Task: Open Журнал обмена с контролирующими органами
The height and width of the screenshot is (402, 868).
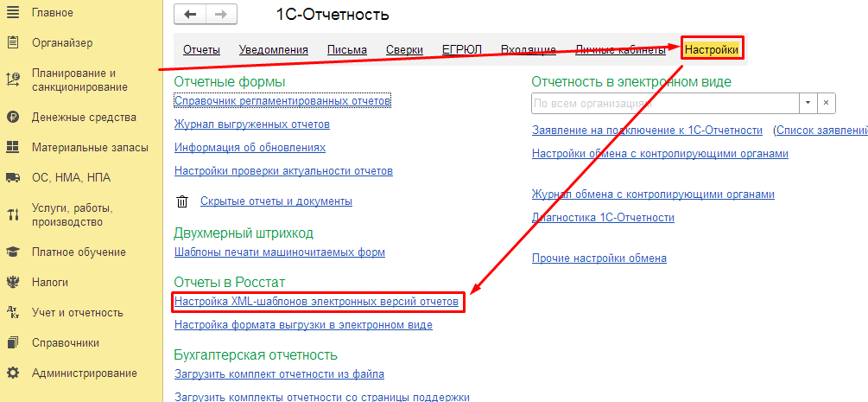Action: click(x=653, y=195)
